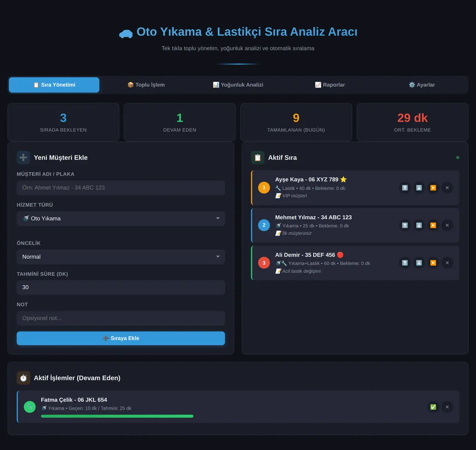Start service for Ayşe Kaya
Image resolution: width=476 pixels, height=450 pixels.
coord(433,188)
